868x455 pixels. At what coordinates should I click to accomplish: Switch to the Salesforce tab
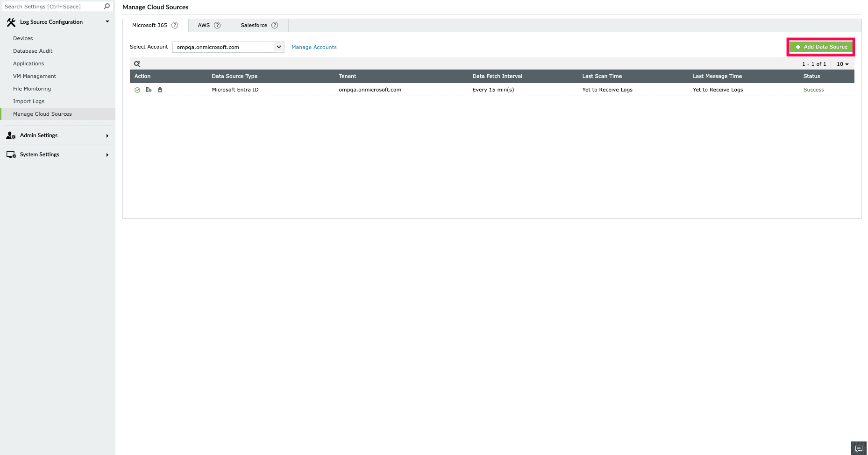[x=254, y=25]
